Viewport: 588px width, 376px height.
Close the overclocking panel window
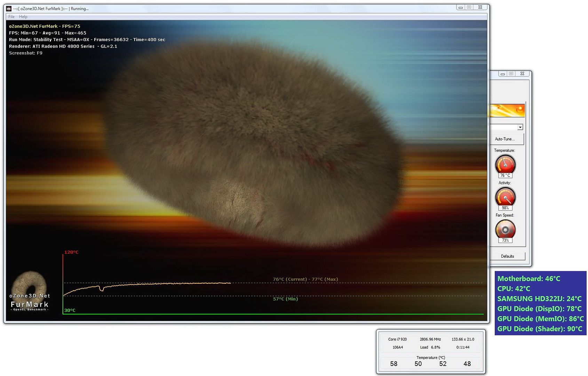[x=522, y=73]
